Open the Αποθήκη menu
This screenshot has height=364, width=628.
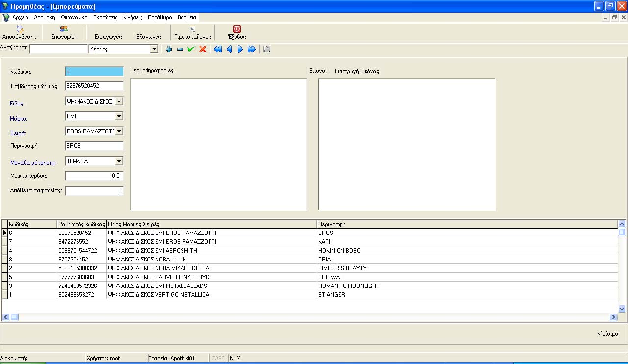coord(44,17)
